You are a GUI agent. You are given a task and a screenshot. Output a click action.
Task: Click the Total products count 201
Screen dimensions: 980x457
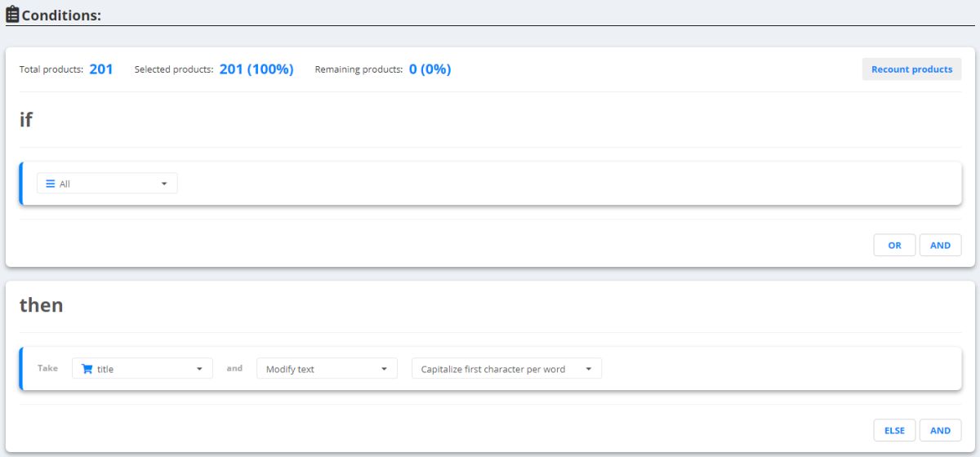point(101,69)
